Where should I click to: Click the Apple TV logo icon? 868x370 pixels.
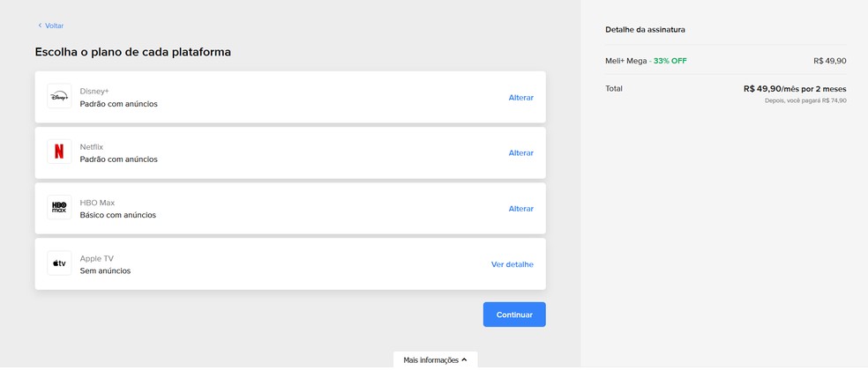59,263
